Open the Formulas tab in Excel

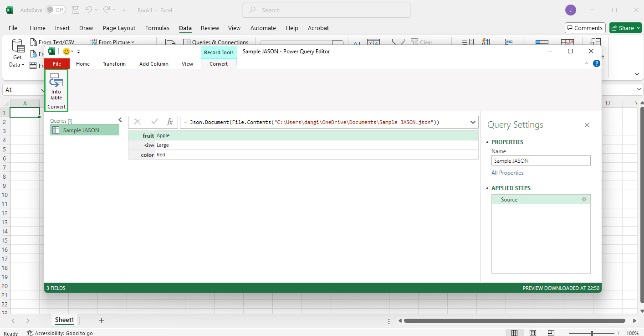pos(157,28)
